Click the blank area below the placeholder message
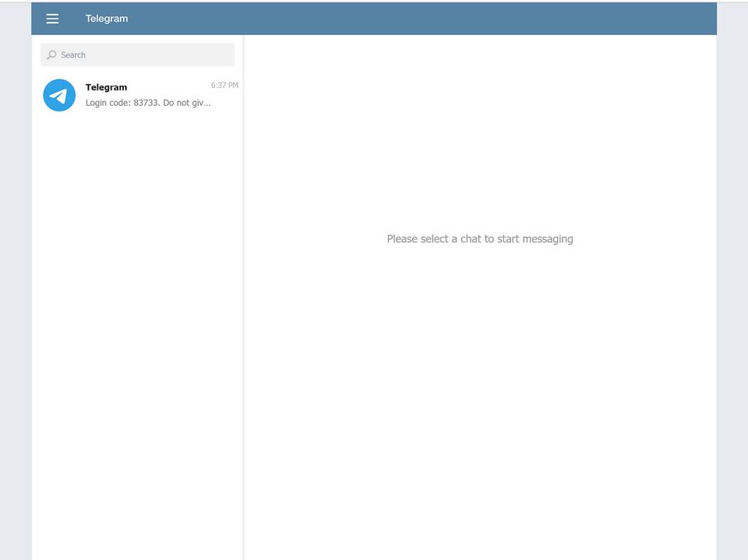Screen dimensions: 748x560 (479, 389)
